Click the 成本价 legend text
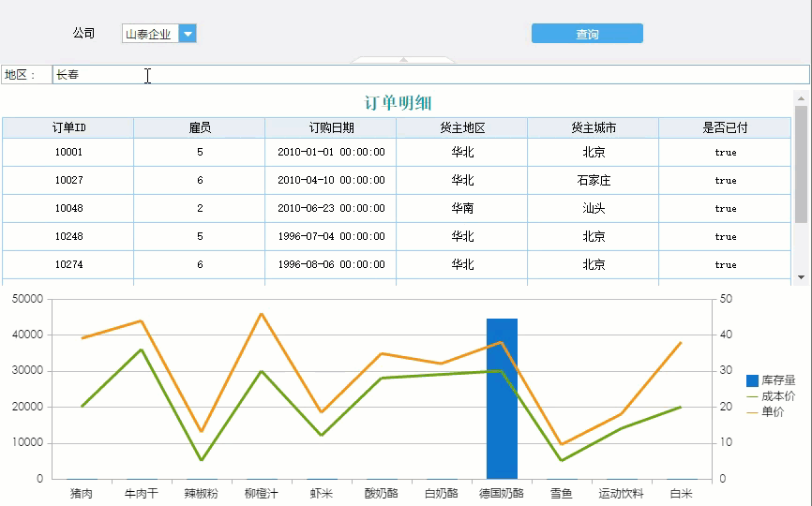This screenshot has height=506, width=812. pyautogui.click(x=778, y=396)
